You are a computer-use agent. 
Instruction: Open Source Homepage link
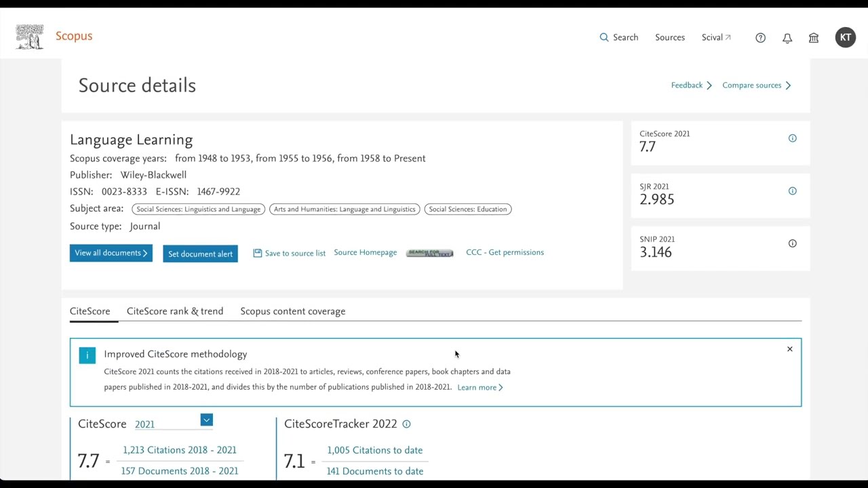point(366,252)
